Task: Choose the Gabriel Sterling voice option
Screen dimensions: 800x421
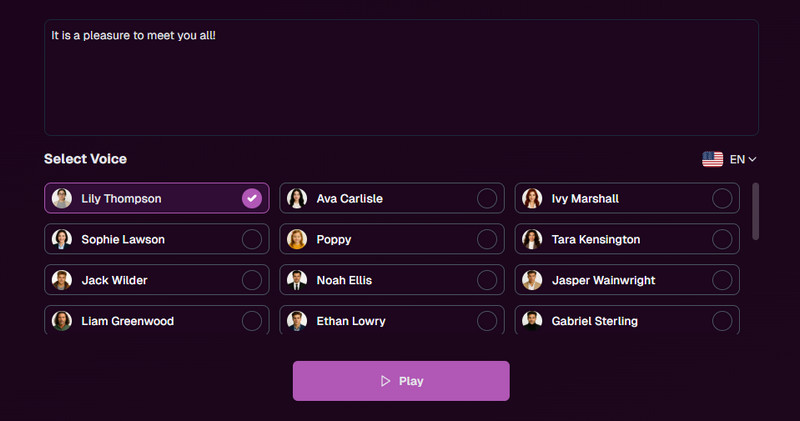Action: (626, 321)
